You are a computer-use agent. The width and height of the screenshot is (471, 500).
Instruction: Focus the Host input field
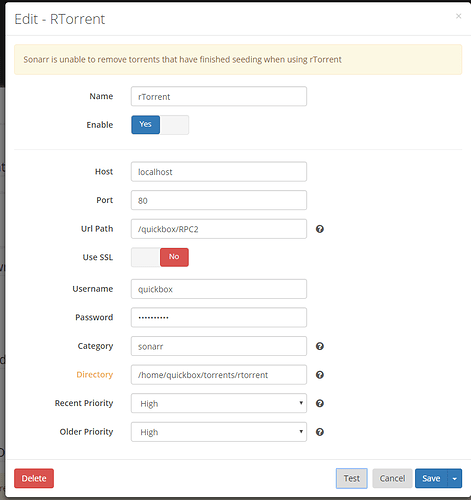click(219, 172)
